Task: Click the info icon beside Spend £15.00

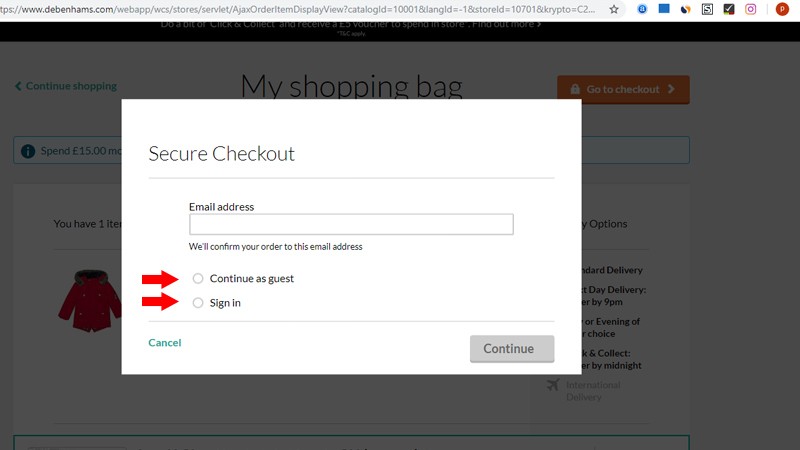Action: pos(28,151)
